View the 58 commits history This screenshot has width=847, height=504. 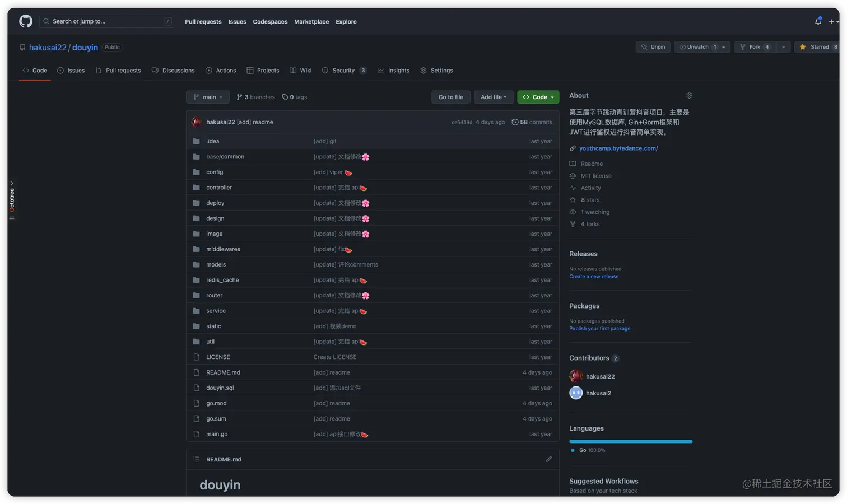point(532,122)
